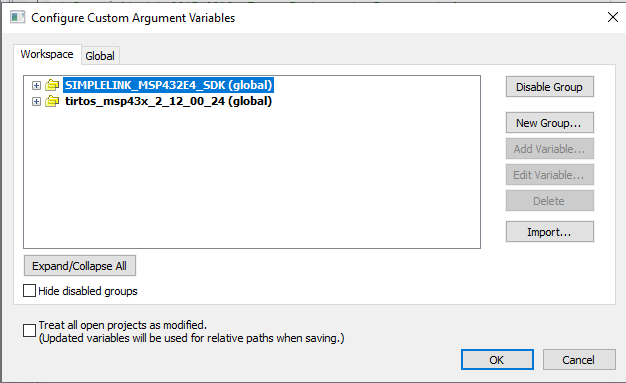Click the SIMPLELINK_MSP432E4_SDK folder icon

[x=52, y=85]
